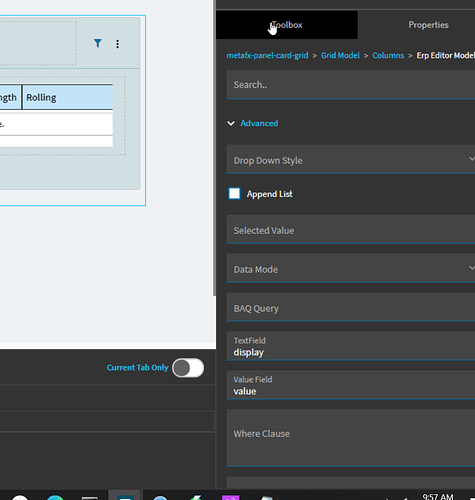Focus the Search properties field
The height and width of the screenshot is (500, 475).
point(351,85)
